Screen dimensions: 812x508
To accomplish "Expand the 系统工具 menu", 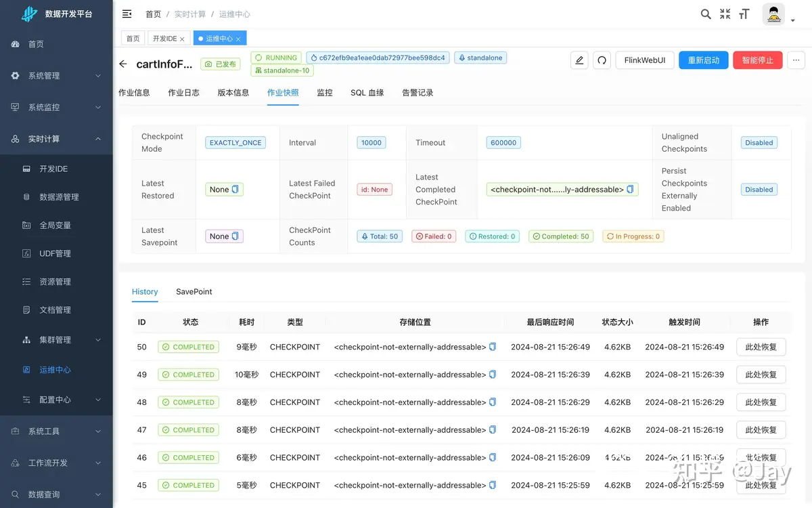I will click(x=56, y=431).
